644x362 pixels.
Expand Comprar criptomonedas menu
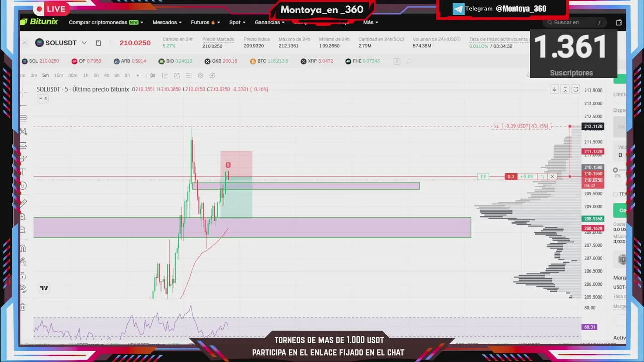(x=106, y=22)
